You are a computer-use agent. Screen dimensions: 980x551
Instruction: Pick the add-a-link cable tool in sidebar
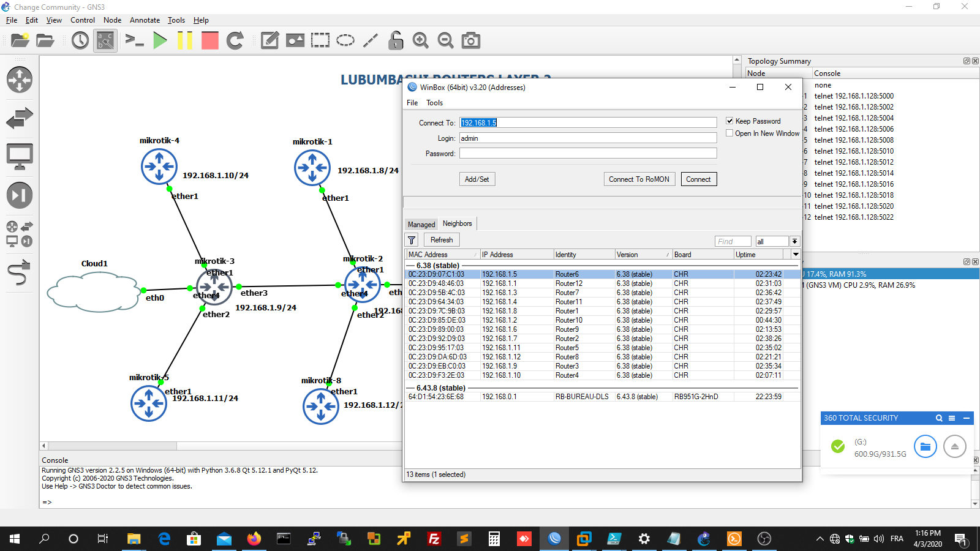pyautogui.click(x=20, y=274)
